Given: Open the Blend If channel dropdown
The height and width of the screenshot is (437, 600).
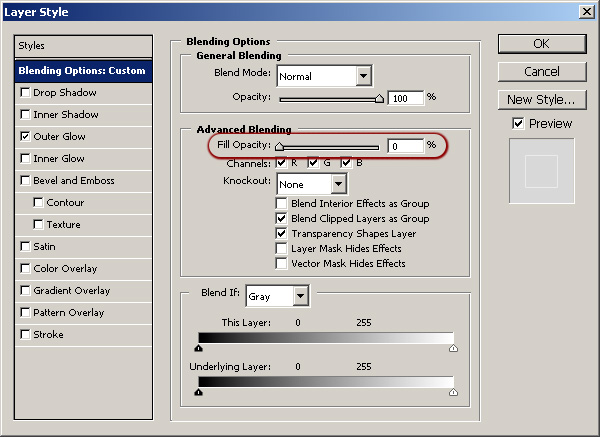Looking at the screenshot, I should point(301,297).
